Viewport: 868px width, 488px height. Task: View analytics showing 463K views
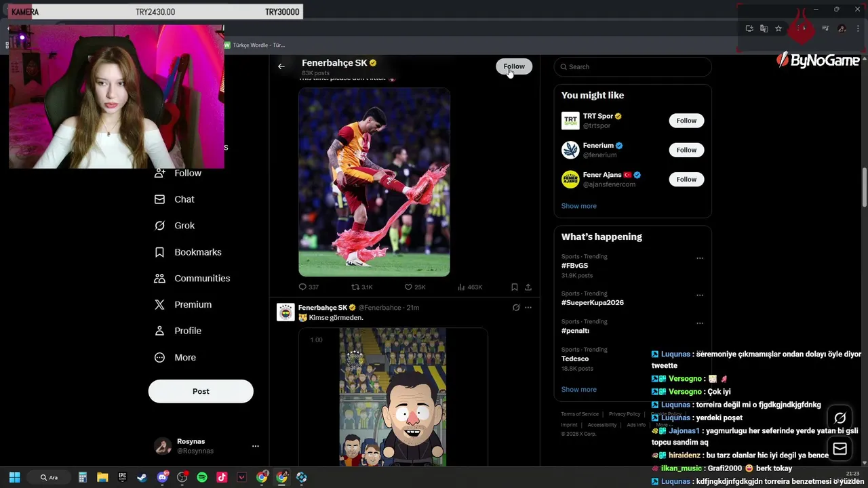click(x=470, y=287)
